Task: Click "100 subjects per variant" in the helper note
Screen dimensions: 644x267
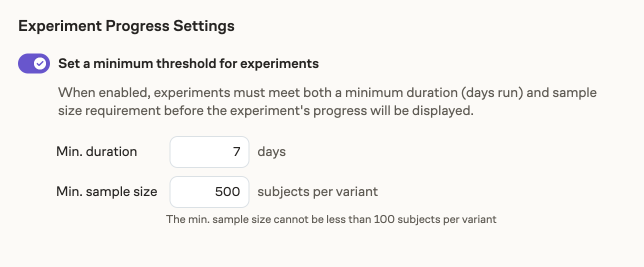Action: pos(435,219)
